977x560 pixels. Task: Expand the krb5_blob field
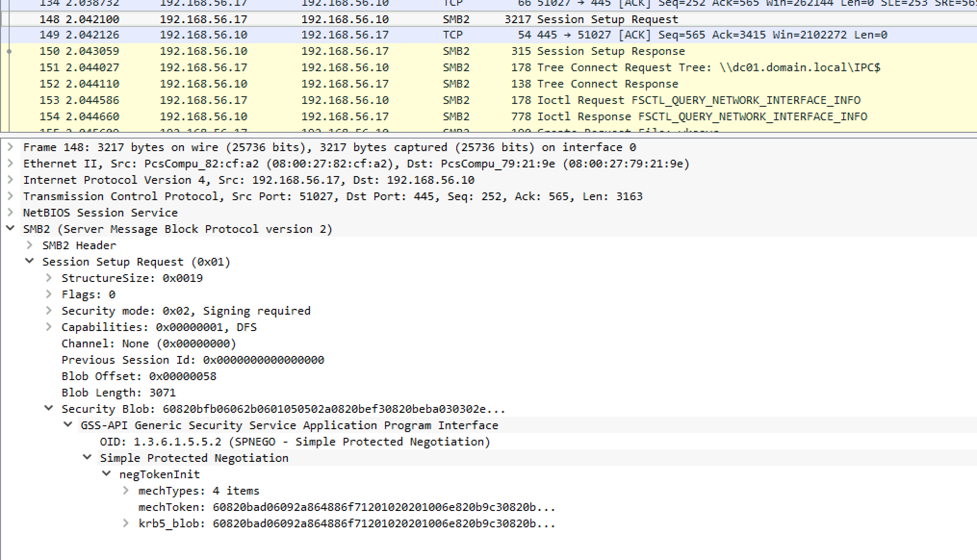[126, 523]
